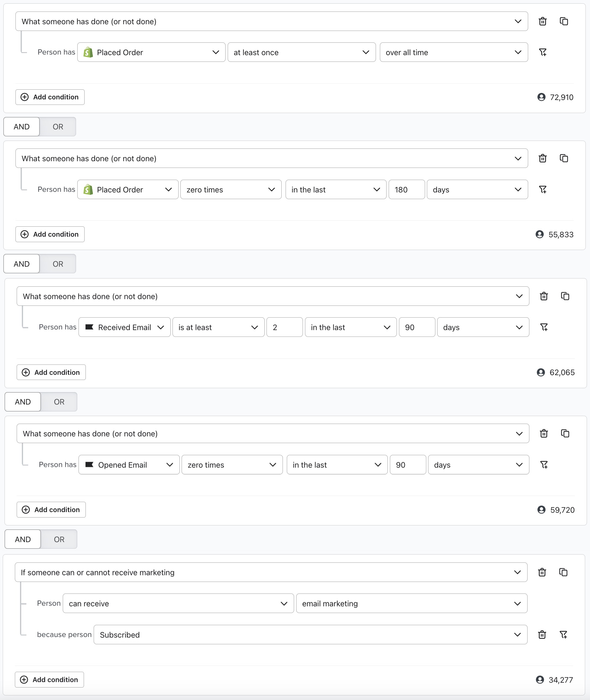Screen dimensions: 590x700
Task: Toggle operator from AND to OR between blocks one and two
Action: point(58,126)
